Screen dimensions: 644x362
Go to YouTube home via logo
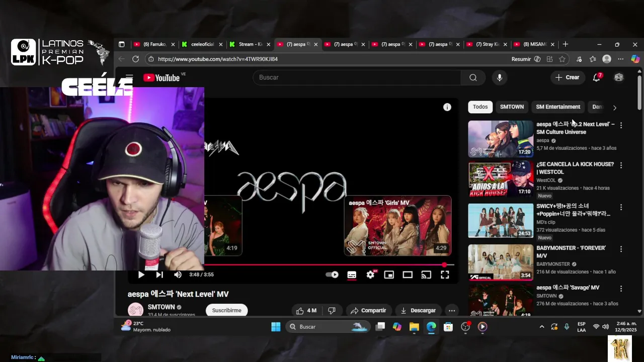pyautogui.click(x=162, y=77)
